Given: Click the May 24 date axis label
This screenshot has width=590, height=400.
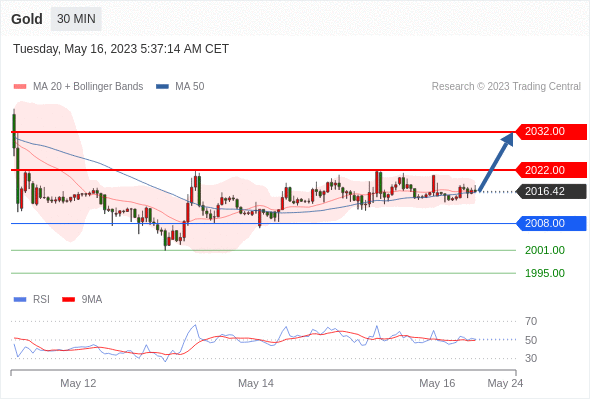Looking at the screenshot, I should click(x=505, y=383).
